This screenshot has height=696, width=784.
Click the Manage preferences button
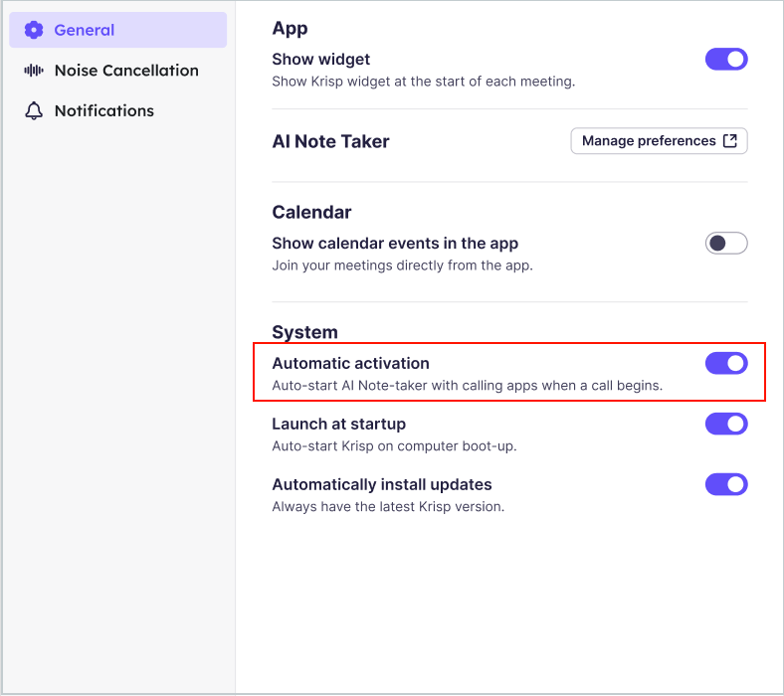click(659, 141)
